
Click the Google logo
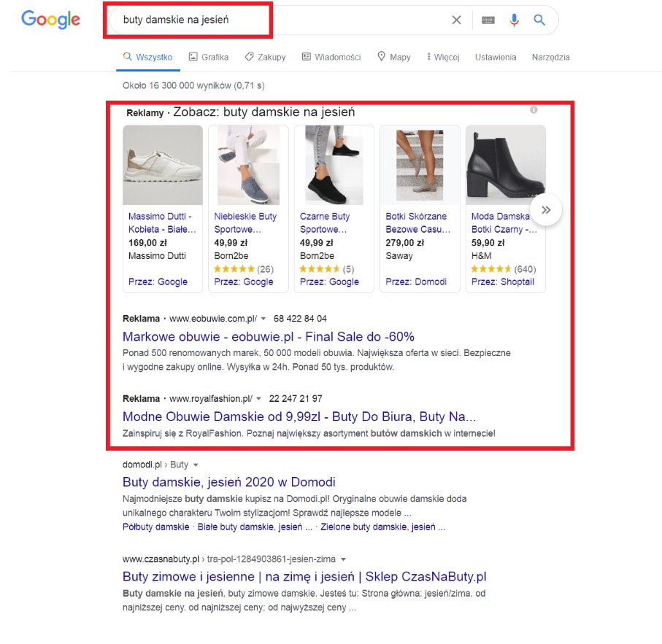pos(50,20)
